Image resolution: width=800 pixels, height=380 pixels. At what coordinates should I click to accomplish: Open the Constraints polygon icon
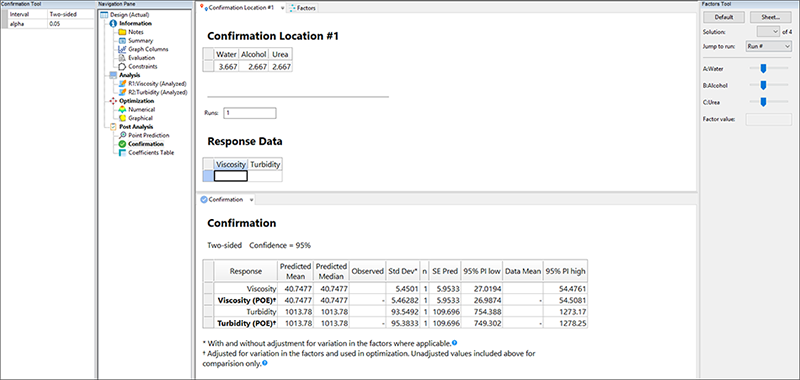coord(122,66)
